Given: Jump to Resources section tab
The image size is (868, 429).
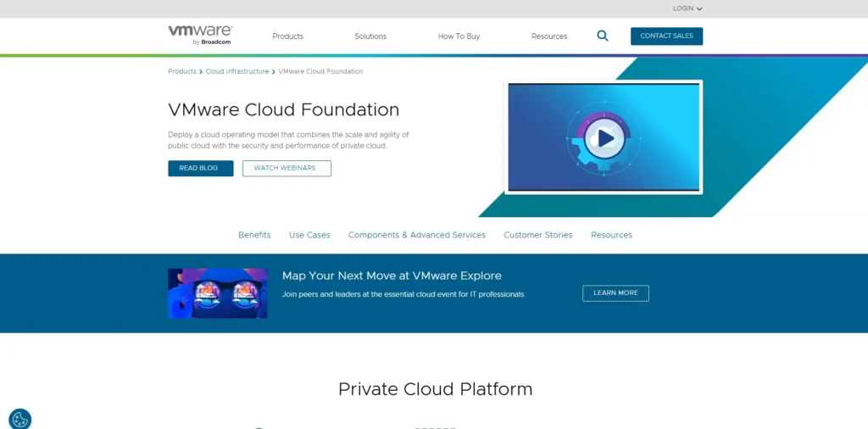Looking at the screenshot, I should [611, 235].
